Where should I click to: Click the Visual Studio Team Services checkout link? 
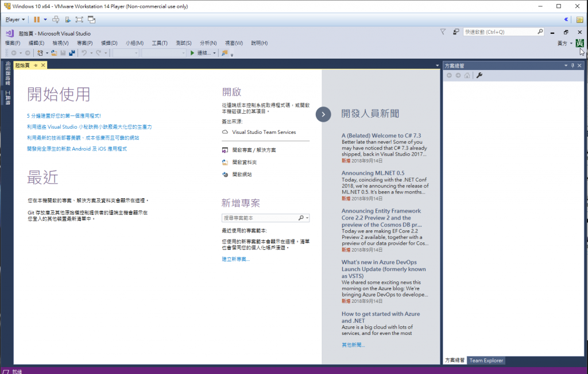(264, 132)
